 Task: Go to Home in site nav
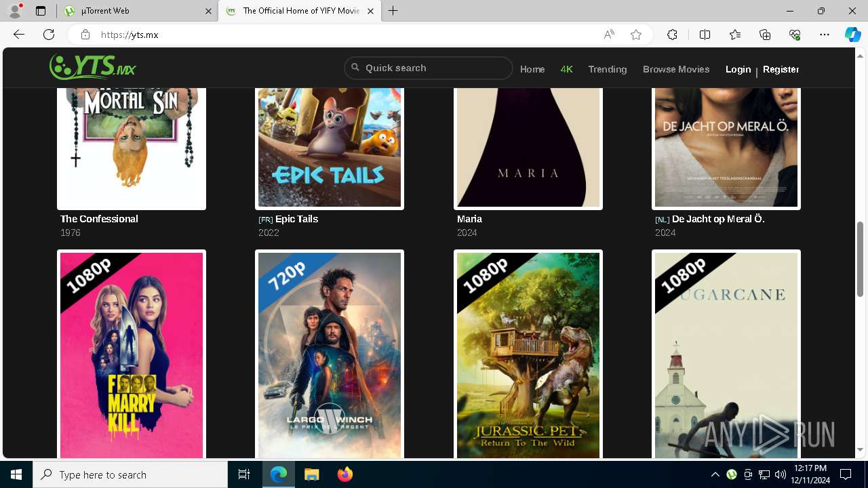click(532, 69)
